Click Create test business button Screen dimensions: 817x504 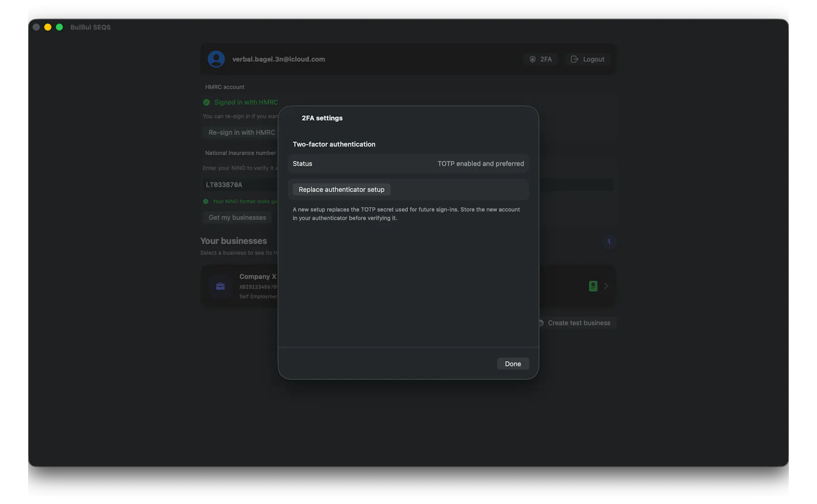(x=577, y=323)
